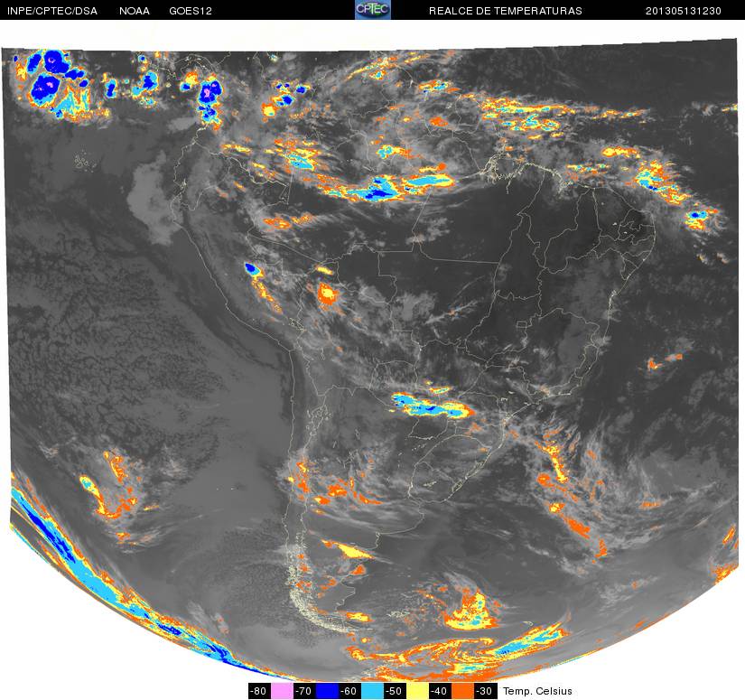Select the yellow -50 legend swatch
This screenshot has width=745, height=700.
[417, 691]
